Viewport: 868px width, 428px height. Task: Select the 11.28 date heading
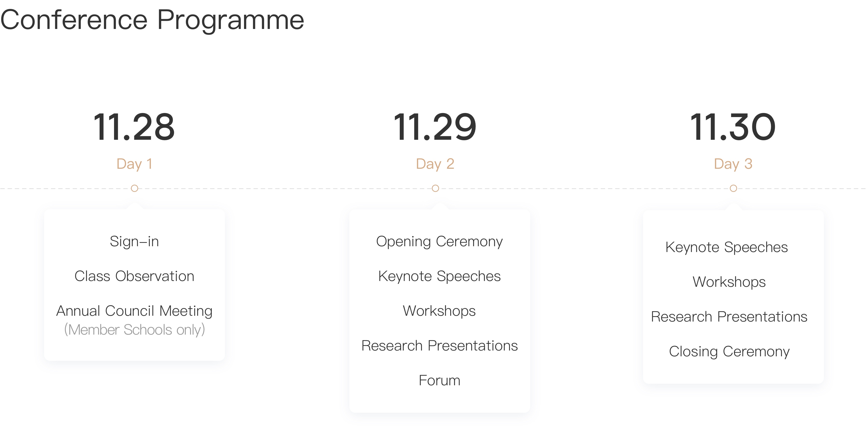[134, 127]
